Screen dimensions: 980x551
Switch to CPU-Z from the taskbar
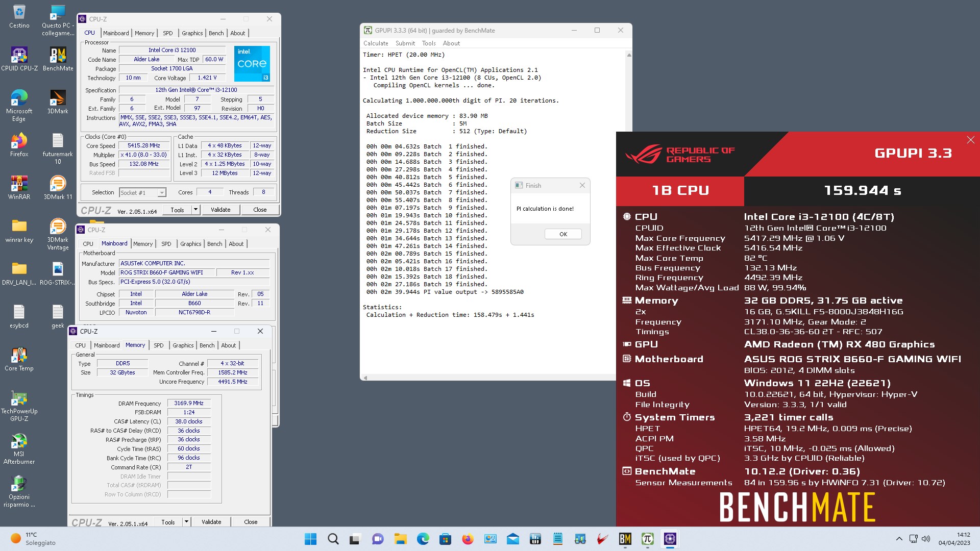(670, 539)
